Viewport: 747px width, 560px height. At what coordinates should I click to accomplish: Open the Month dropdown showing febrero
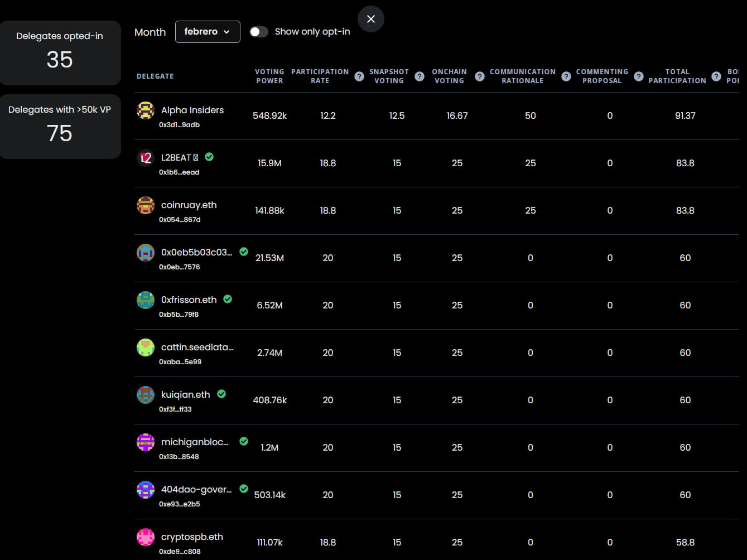208,32
